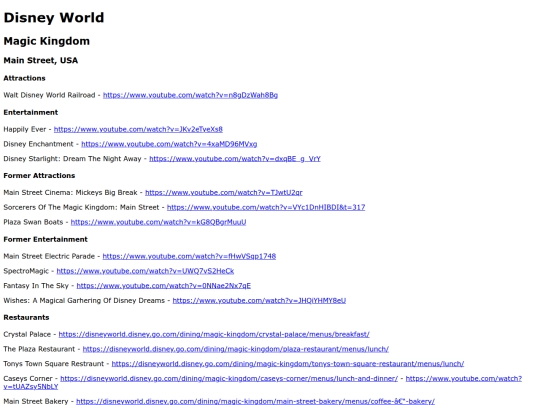This screenshot has height=405, width=540.
Task: Open the Disney Enchantment YouTube link
Action: click(169, 144)
